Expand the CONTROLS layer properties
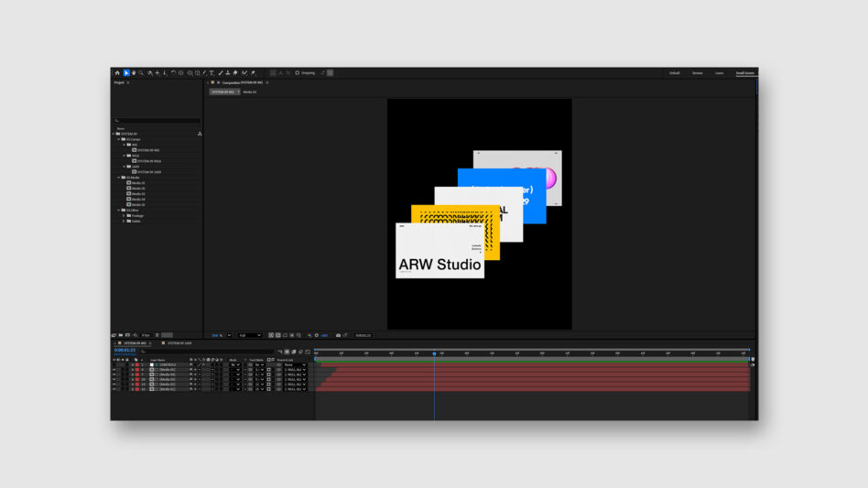 [x=133, y=364]
